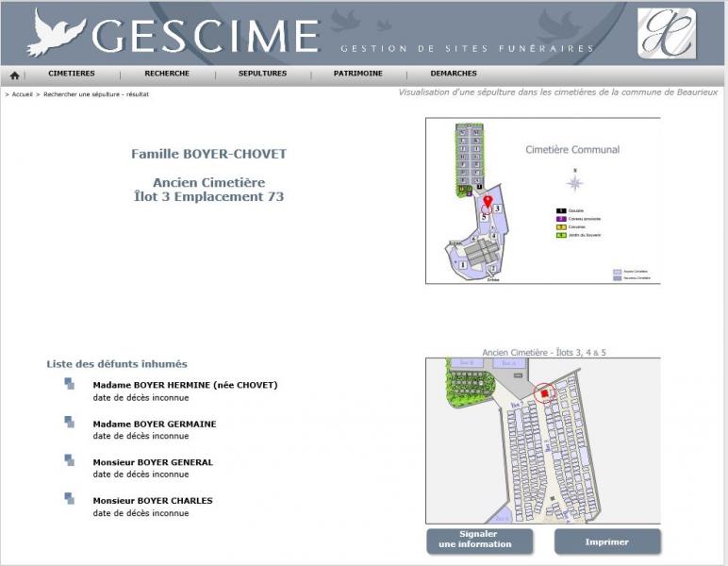Click the Ancien Cimetière heading text
The image size is (728, 566).
[209, 182]
